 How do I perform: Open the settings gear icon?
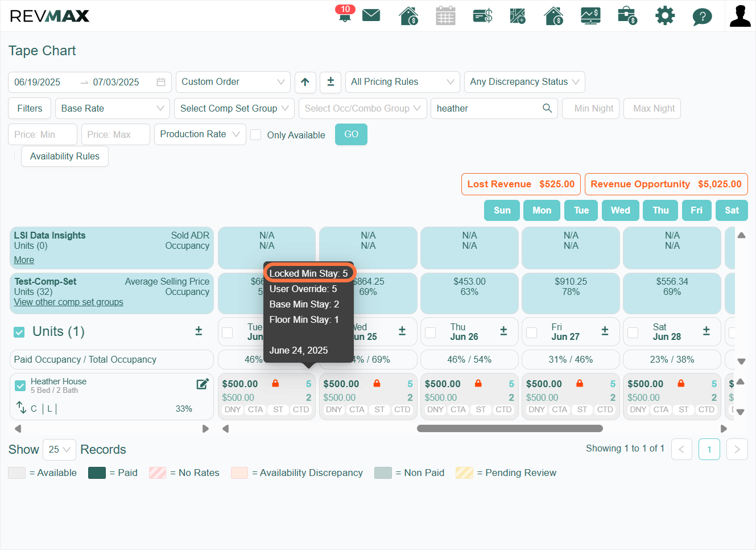click(x=664, y=15)
